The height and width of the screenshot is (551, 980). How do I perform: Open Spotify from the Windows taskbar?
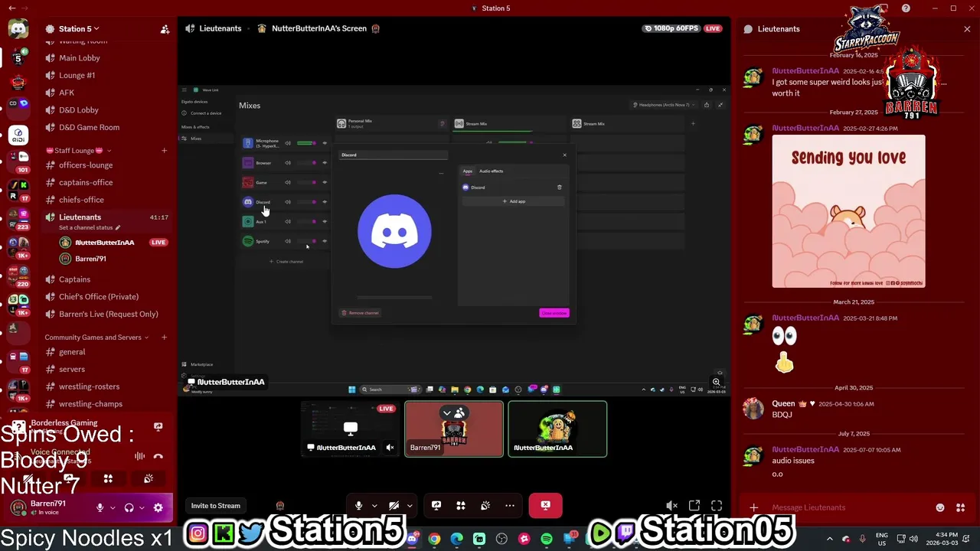click(x=547, y=539)
